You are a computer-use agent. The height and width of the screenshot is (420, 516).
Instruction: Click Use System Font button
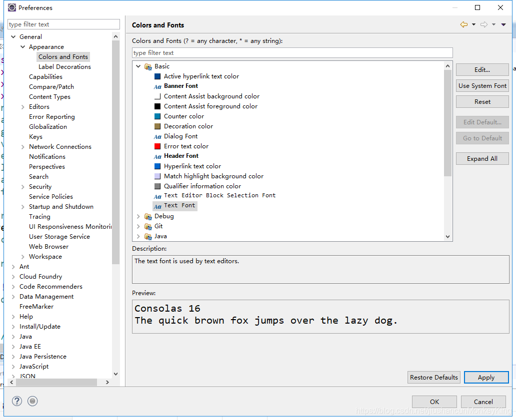click(x=482, y=86)
